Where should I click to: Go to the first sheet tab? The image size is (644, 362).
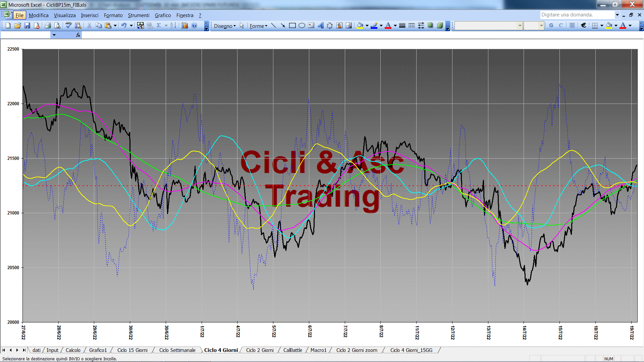tap(4, 350)
